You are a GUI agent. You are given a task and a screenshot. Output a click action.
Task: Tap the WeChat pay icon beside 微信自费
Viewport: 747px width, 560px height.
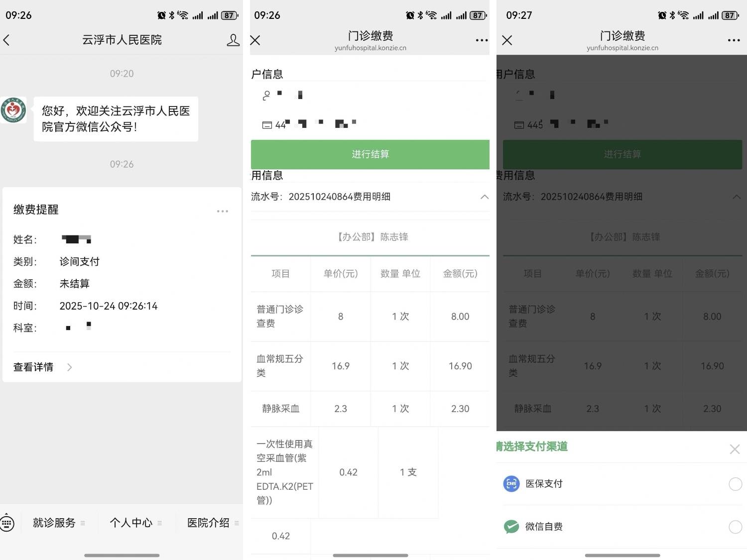(511, 527)
